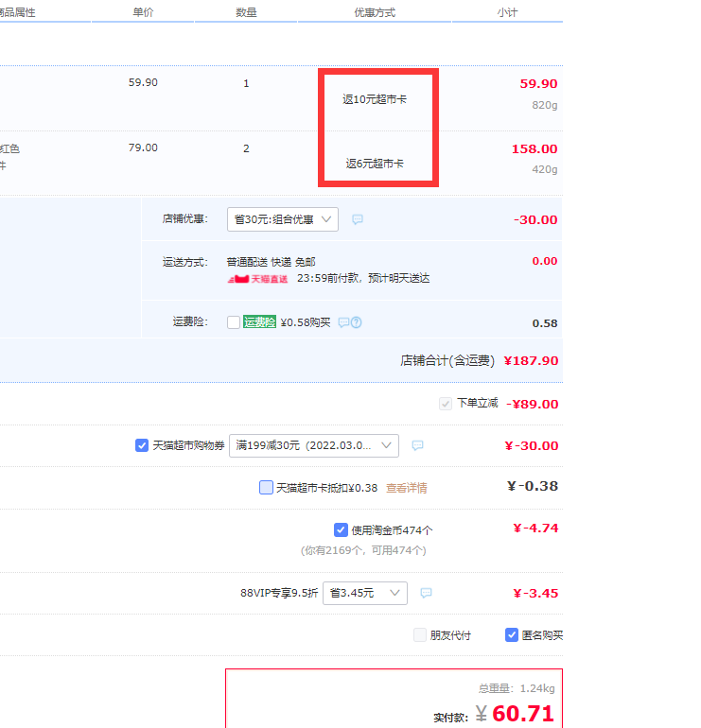The width and height of the screenshot is (701, 728).
Task: Click the 0.00 shipping fee amount
Action: (x=545, y=261)
